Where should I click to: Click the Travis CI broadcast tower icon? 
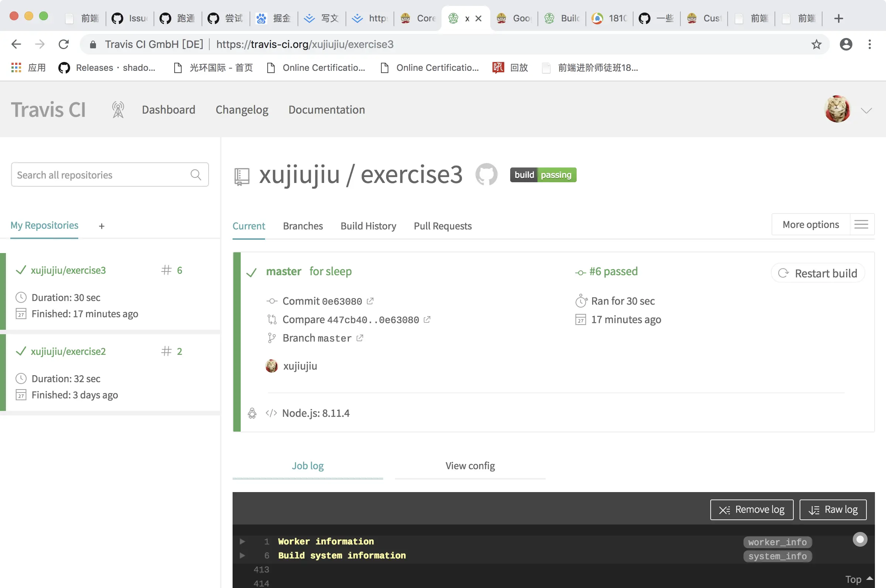[x=118, y=110]
